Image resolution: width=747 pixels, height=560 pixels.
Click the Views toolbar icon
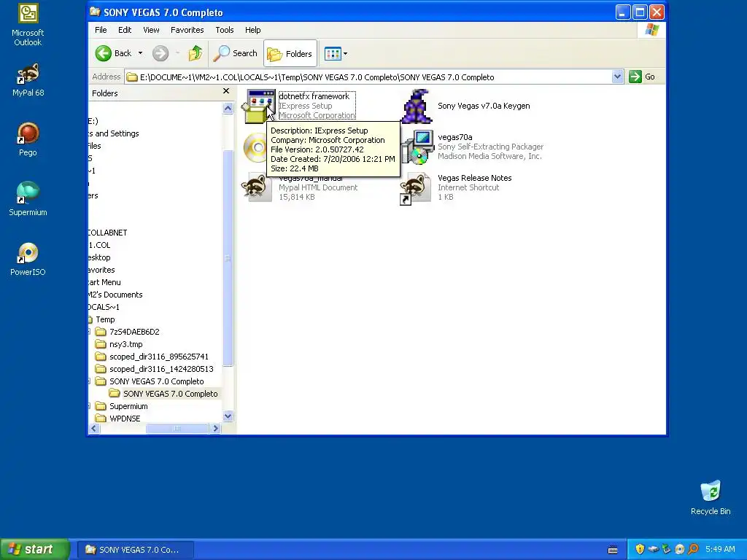click(x=333, y=54)
